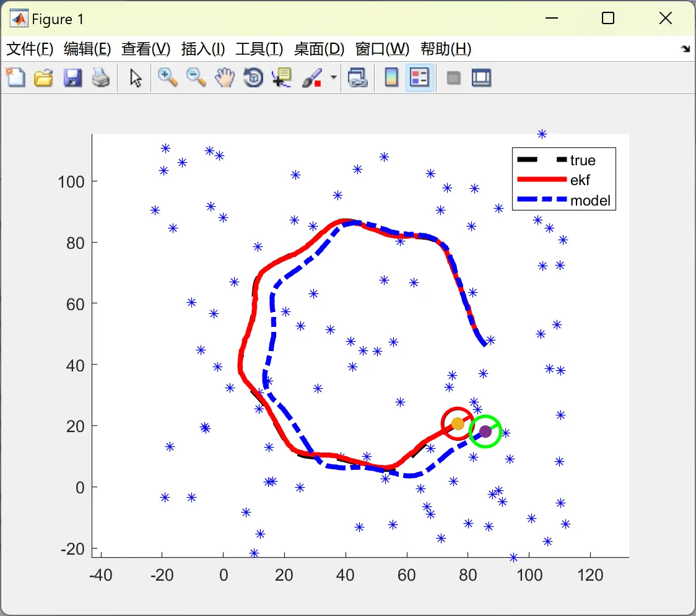Click the 'true' legend entry

tap(582, 160)
